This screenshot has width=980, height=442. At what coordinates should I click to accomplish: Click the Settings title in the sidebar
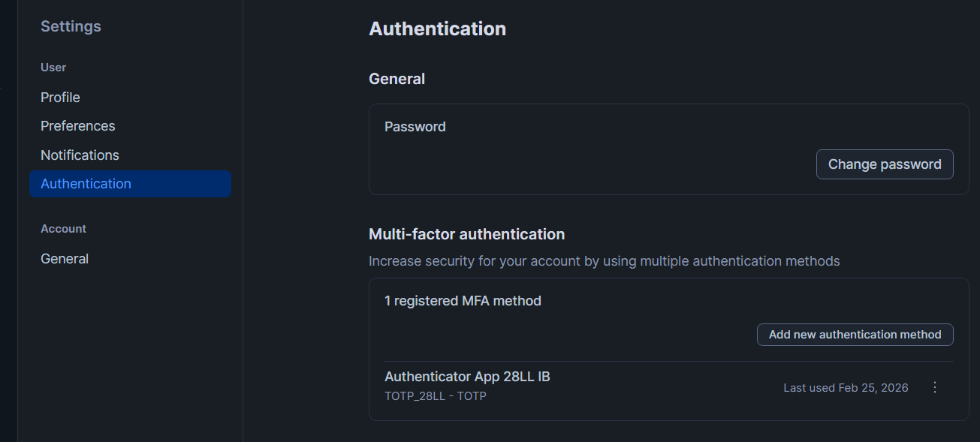71,26
